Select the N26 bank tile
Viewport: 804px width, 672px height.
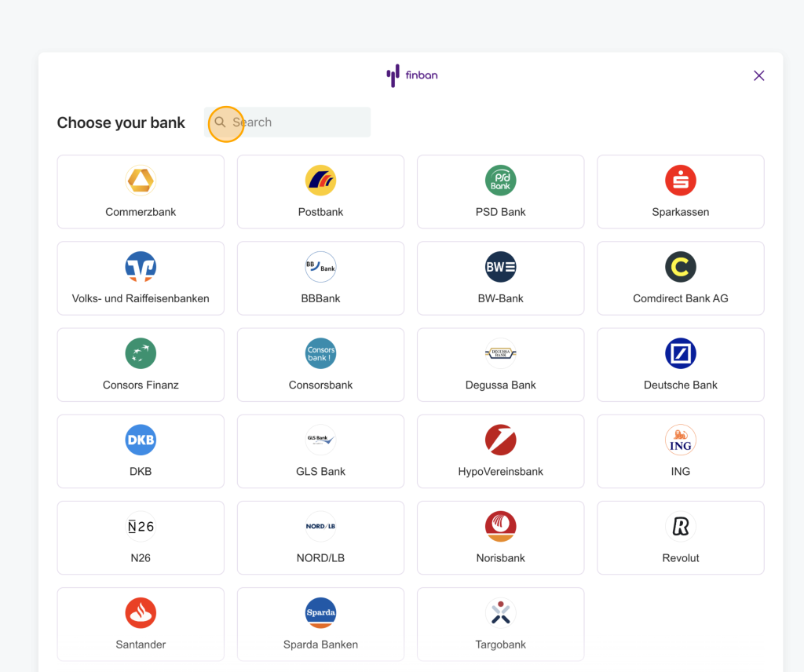pyautogui.click(x=141, y=538)
